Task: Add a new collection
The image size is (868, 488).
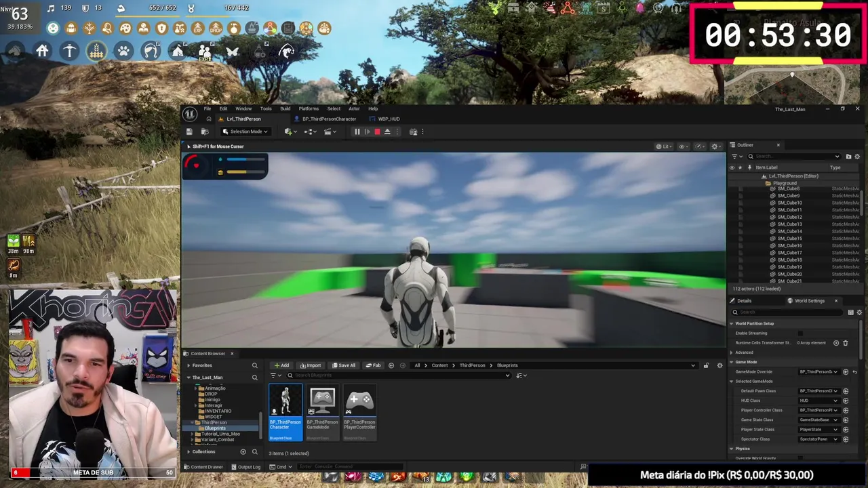Action: coord(243,451)
